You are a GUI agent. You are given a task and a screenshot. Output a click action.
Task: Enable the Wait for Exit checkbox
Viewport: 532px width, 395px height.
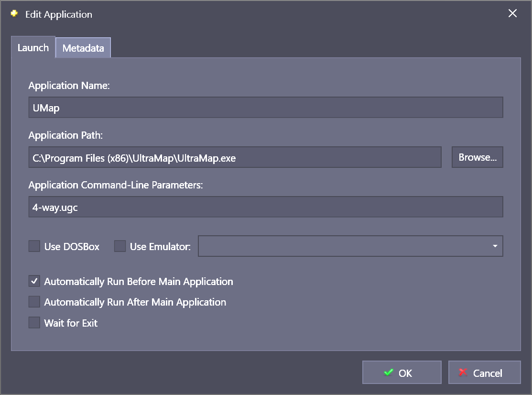tap(34, 322)
